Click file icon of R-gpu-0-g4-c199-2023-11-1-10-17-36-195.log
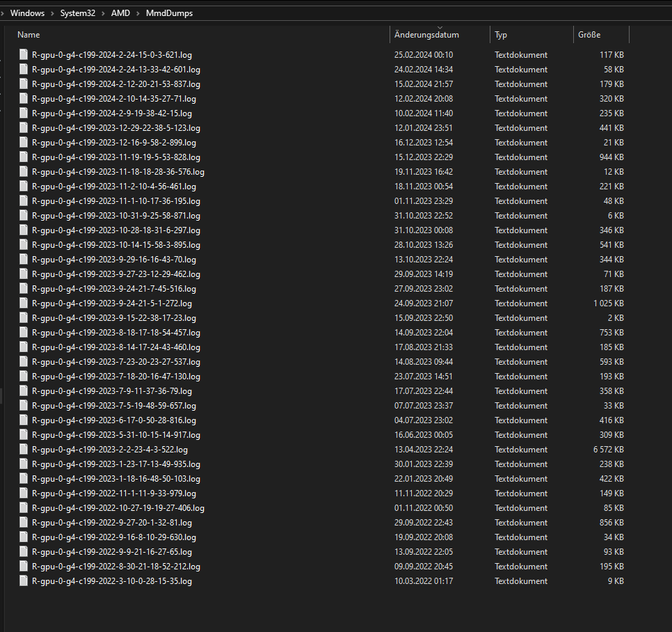The width and height of the screenshot is (672, 632). (x=24, y=200)
